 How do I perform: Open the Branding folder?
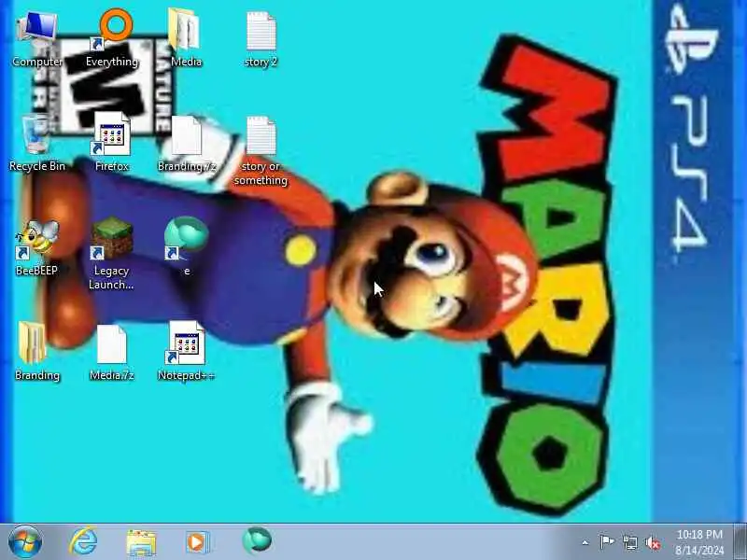pos(37,353)
